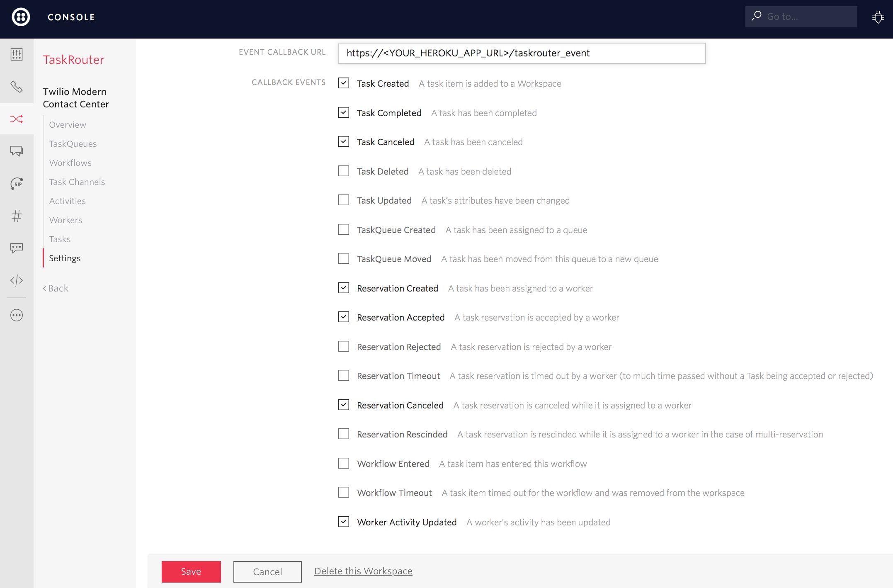Open the dashboard equalizer sidebar icon

point(17,54)
